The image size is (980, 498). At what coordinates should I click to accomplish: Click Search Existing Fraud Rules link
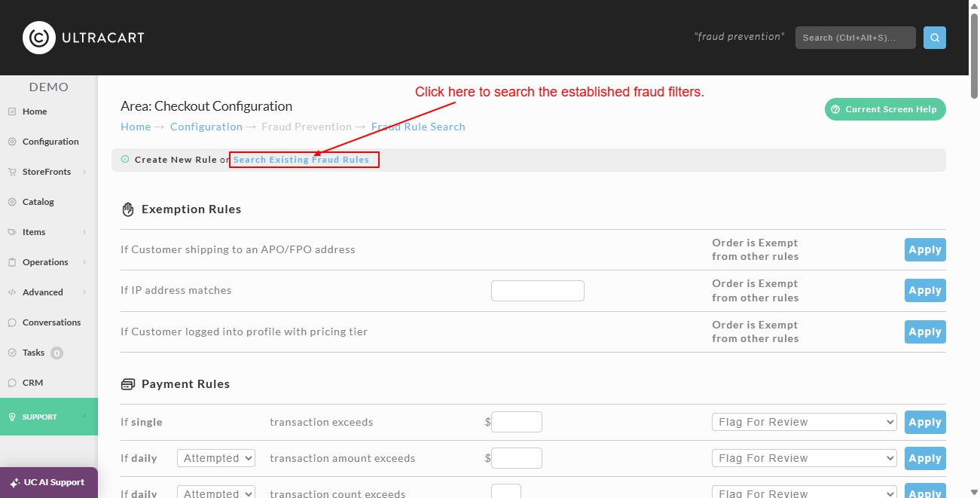(301, 160)
